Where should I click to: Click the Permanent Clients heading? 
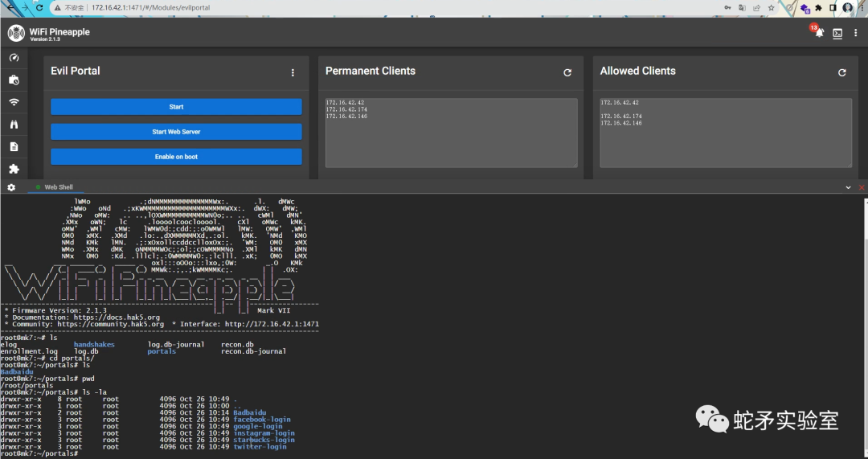point(371,71)
